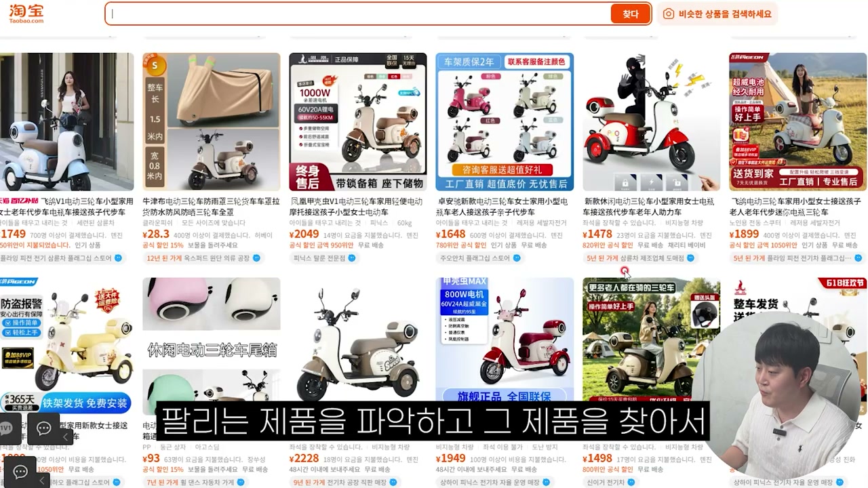Open the ¥28.3 tricycle cover product thumbnail

coord(211,122)
